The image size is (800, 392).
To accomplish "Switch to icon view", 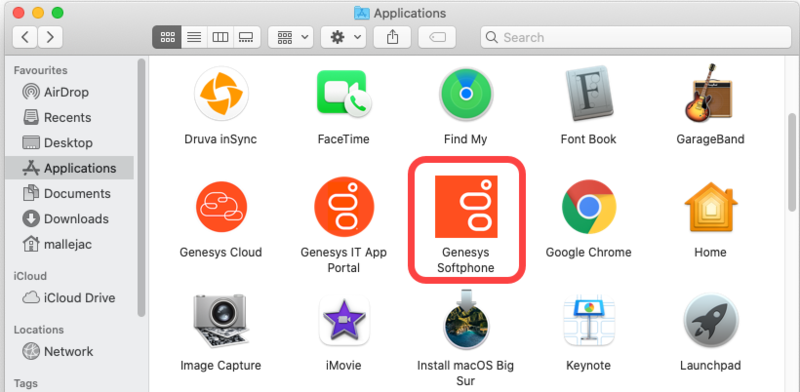I will pyautogui.click(x=167, y=37).
